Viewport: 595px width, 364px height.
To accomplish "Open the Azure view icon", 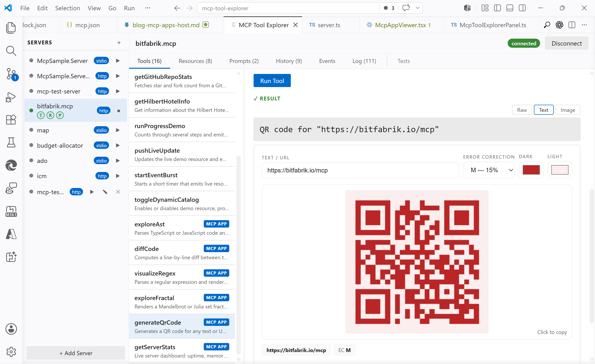I will (x=11, y=234).
